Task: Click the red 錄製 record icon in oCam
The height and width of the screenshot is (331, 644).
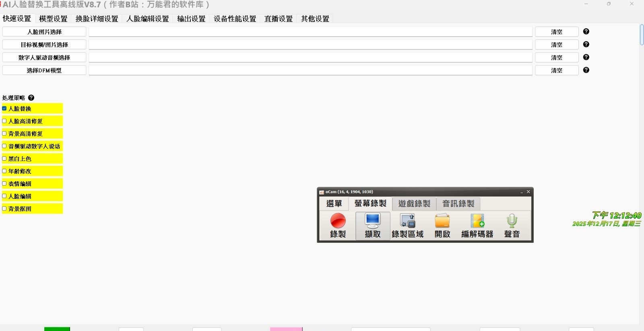Action: 338,221
